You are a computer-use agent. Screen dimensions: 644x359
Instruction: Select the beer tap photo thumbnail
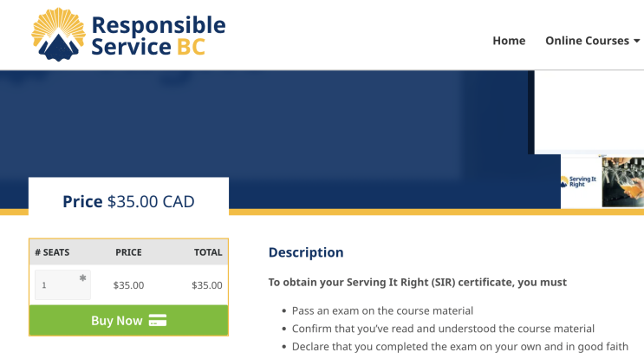(x=622, y=182)
